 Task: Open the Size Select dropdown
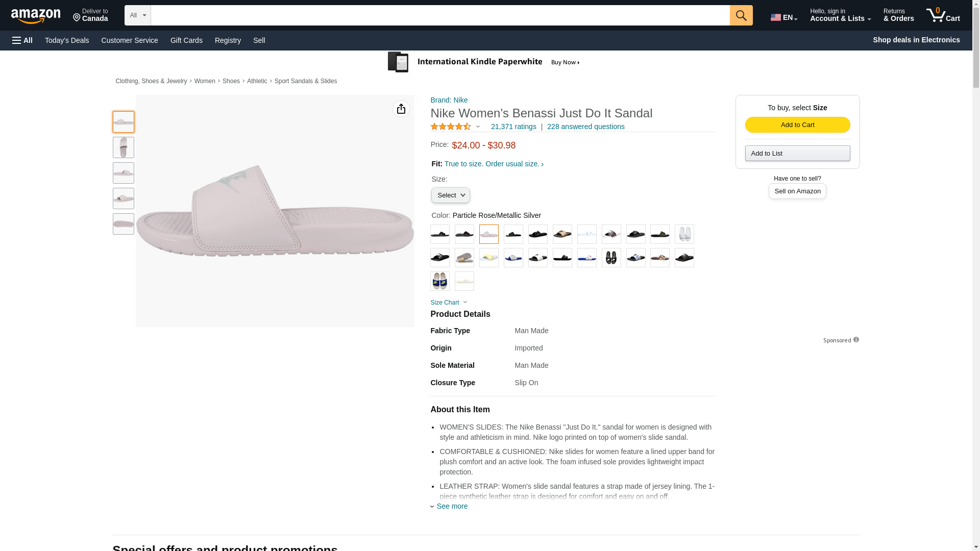click(x=450, y=195)
